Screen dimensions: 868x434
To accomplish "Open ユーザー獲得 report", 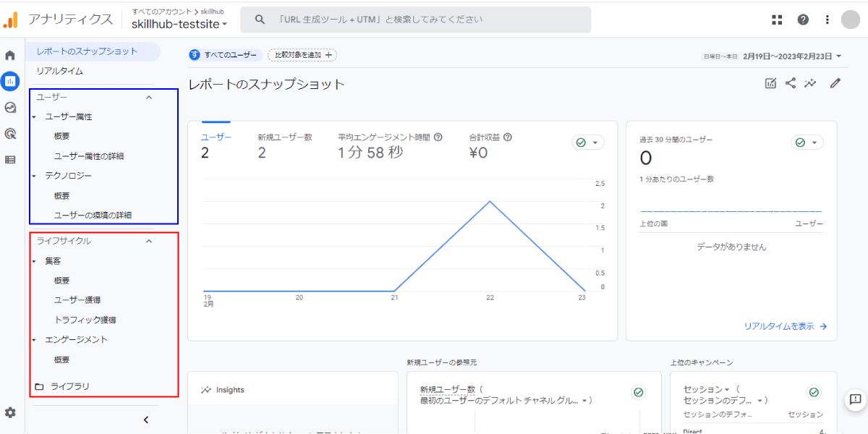I will pos(77,299).
